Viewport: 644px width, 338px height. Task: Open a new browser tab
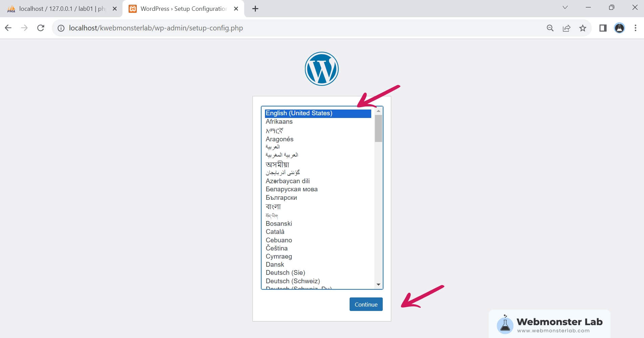pyautogui.click(x=256, y=9)
